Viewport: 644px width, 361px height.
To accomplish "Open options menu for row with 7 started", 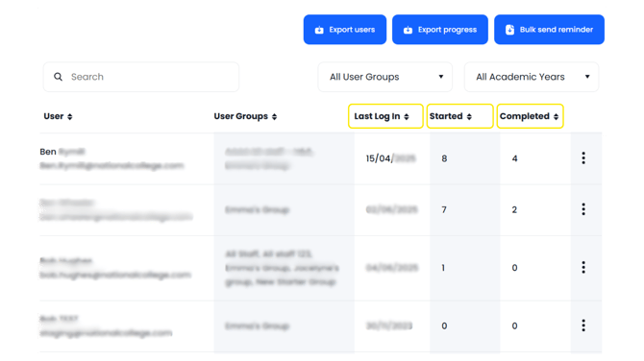I will 583,209.
